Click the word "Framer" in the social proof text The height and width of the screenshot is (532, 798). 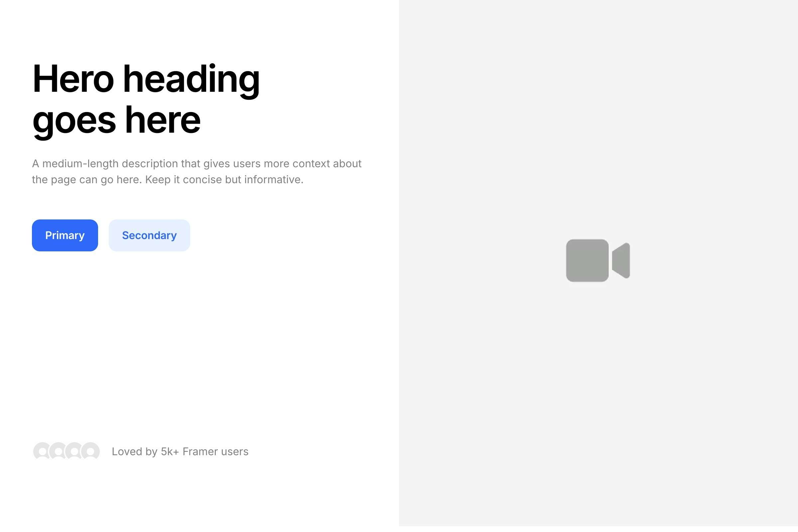click(200, 452)
